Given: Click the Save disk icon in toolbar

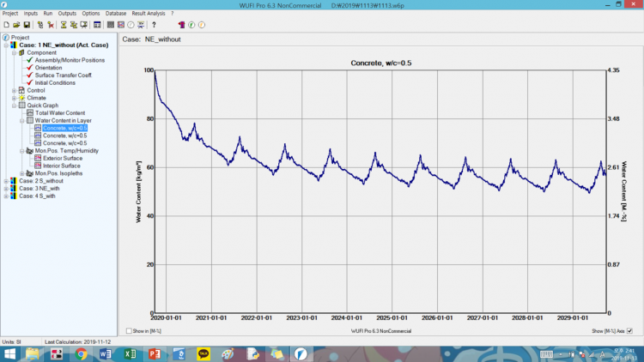Looking at the screenshot, I should [x=27, y=25].
